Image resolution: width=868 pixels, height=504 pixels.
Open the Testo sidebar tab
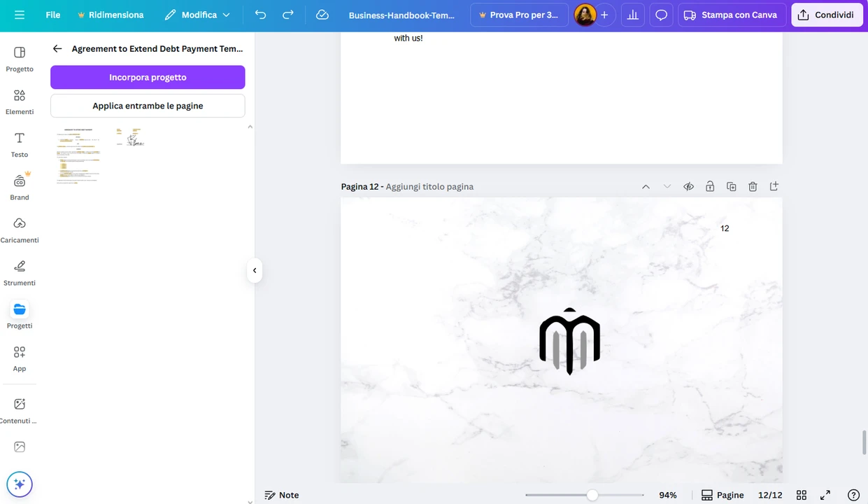[20, 145]
